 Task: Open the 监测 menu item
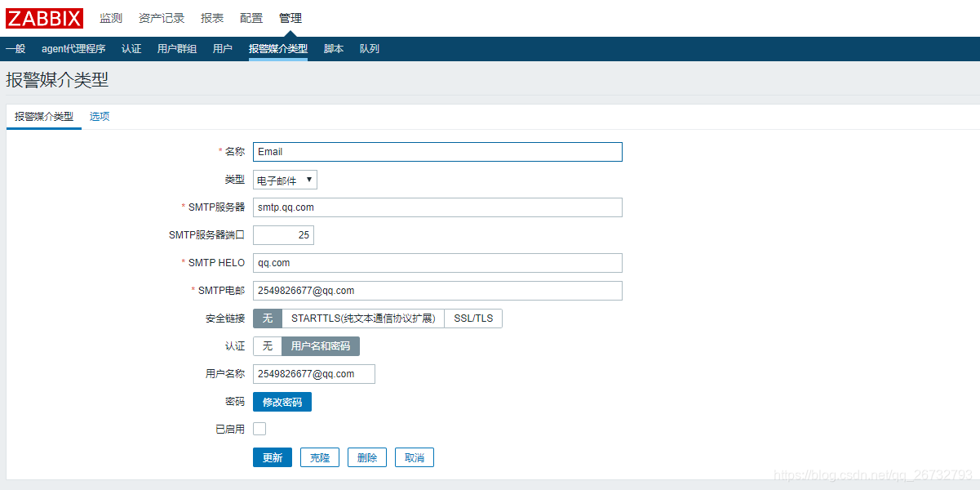point(110,17)
